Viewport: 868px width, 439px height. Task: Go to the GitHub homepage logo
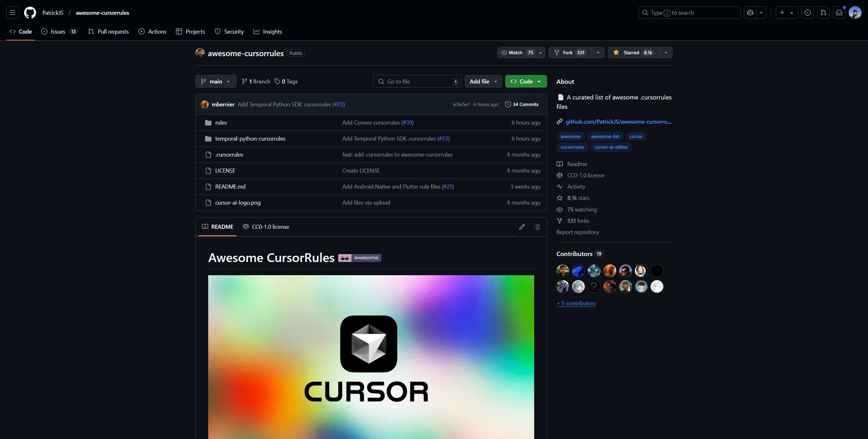coord(30,13)
